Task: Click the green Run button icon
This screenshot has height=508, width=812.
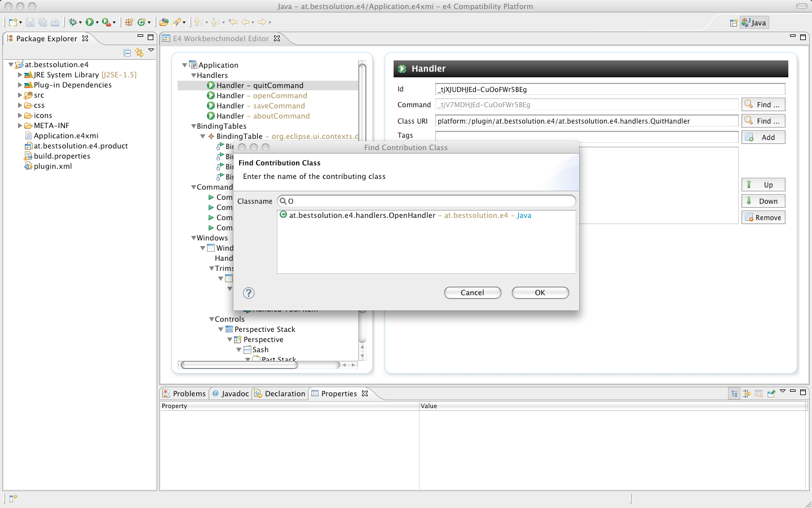Action: click(89, 22)
